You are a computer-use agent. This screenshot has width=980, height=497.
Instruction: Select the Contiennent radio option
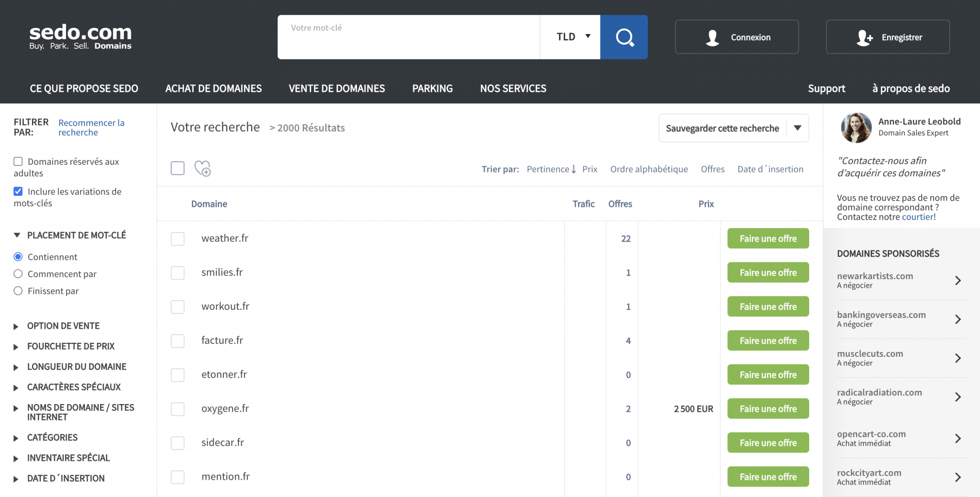tap(18, 257)
